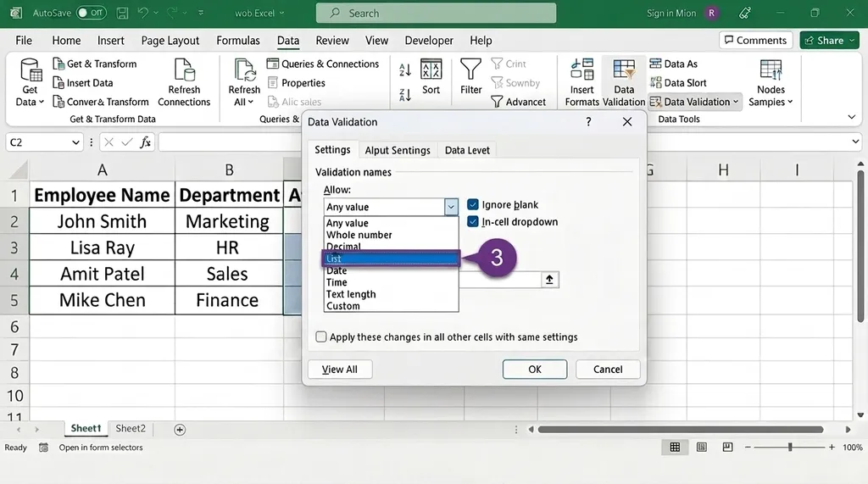
Task: Open the Comments button
Action: click(755, 41)
